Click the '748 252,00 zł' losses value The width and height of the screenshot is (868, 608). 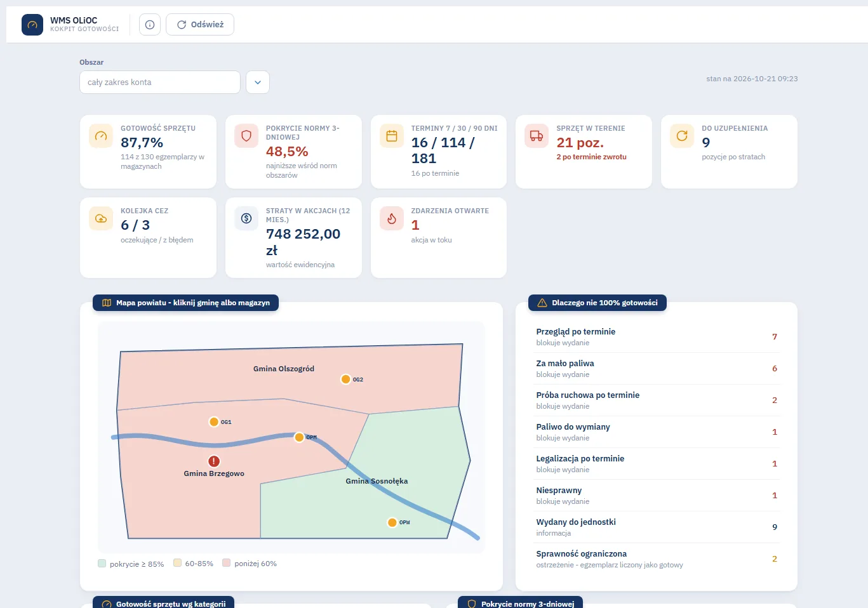click(x=303, y=242)
